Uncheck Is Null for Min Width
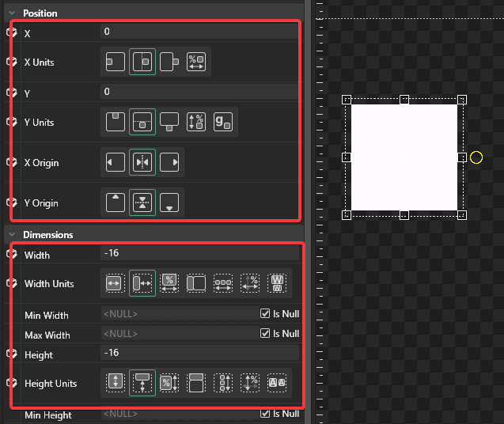Screen dimensions: 504x424 click(265, 313)
